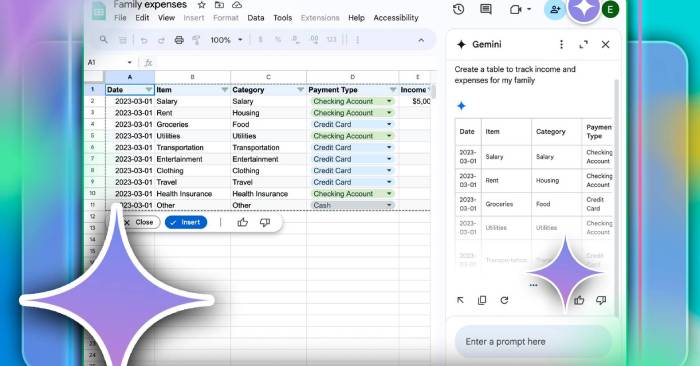The height and width of the screenshot is (366, 700).
Task: Open the Tools menu
Action: point(283,18)
